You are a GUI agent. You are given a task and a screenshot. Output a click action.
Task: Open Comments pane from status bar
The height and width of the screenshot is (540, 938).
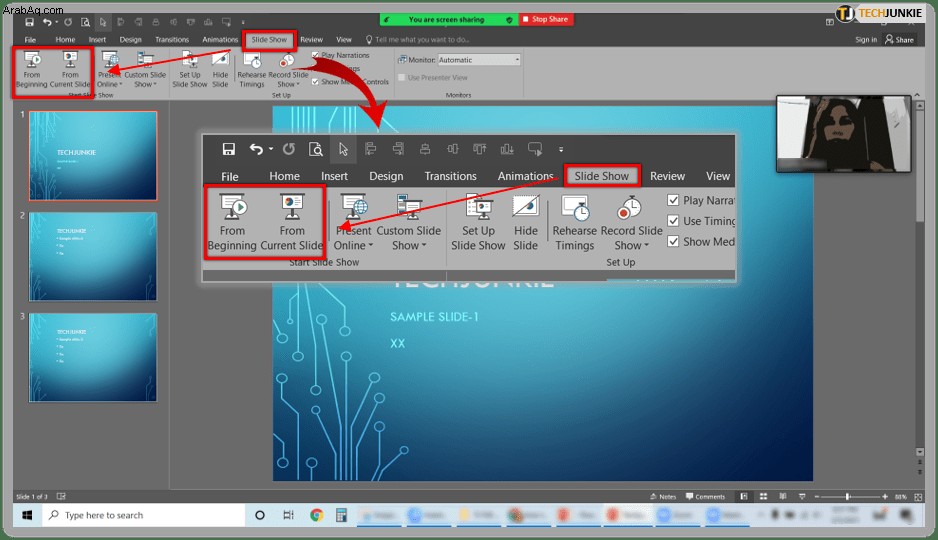[x=705, y=496]
